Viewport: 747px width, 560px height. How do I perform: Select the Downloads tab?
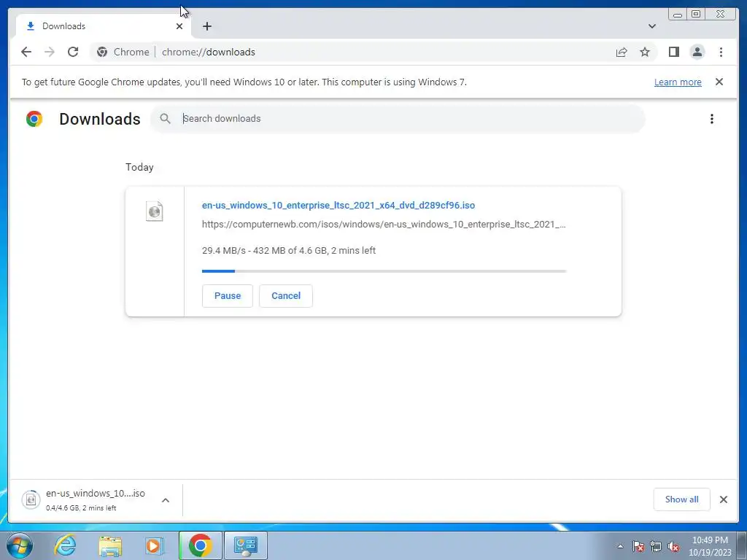(x=104, y=26)
